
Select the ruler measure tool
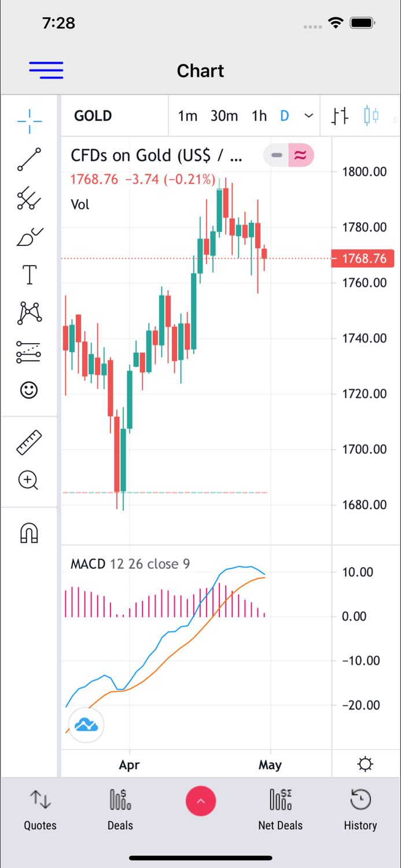point(29,442)
